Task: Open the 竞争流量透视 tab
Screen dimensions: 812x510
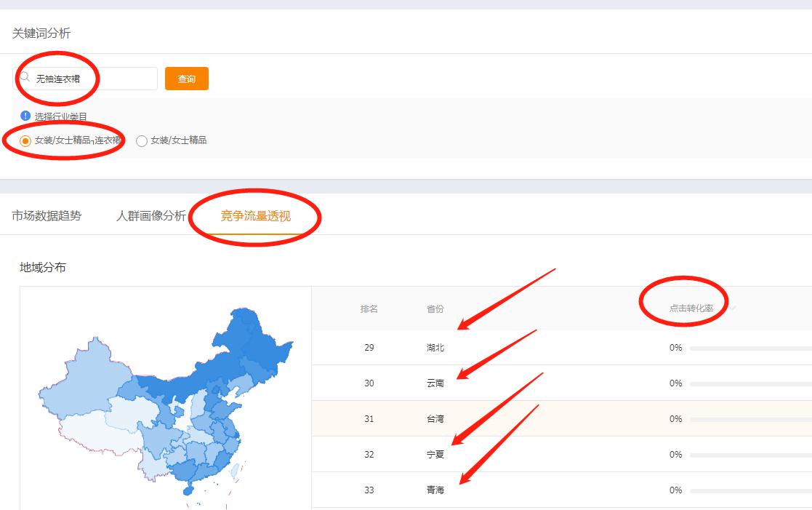Action: tap(255, 215)
